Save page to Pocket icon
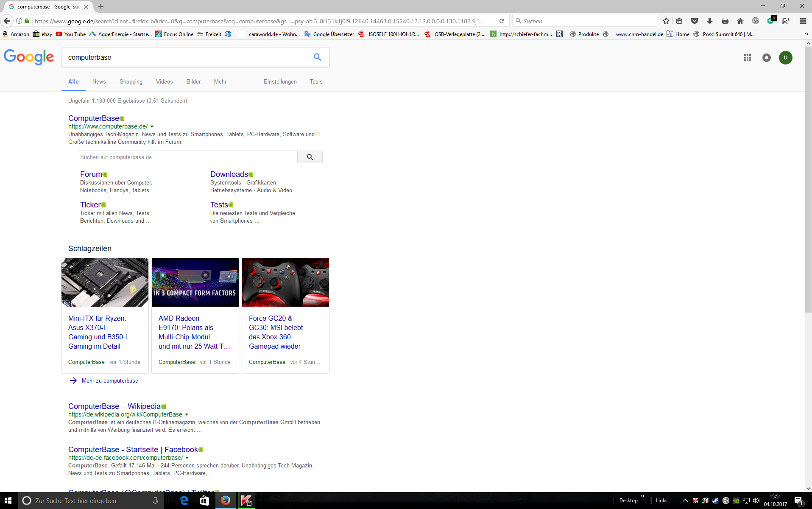Screen dimensions: 812x509 pyautogui.click(x=695, y=21)
